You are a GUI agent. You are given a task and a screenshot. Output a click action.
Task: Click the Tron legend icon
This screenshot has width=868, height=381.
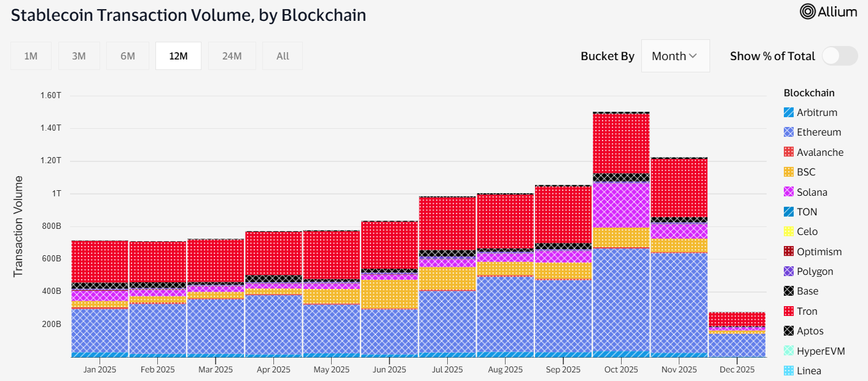tap(789, 311)
